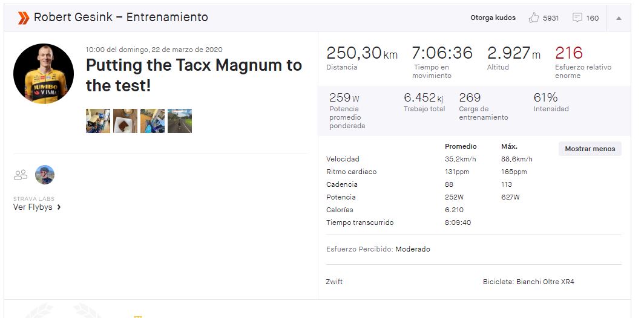
Task: Click Esfuerzo Percibido: Moderado text
Action: coord(378,249)
